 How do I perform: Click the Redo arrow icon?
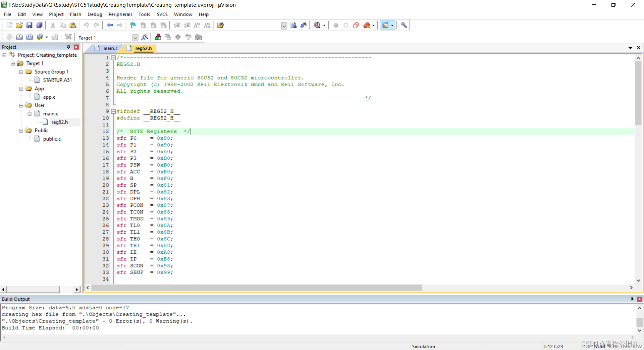[96, 25]
